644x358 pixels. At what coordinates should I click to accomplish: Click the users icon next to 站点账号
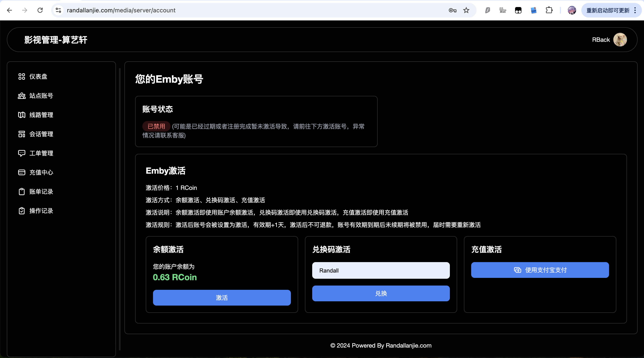click(x=22, y=96)
